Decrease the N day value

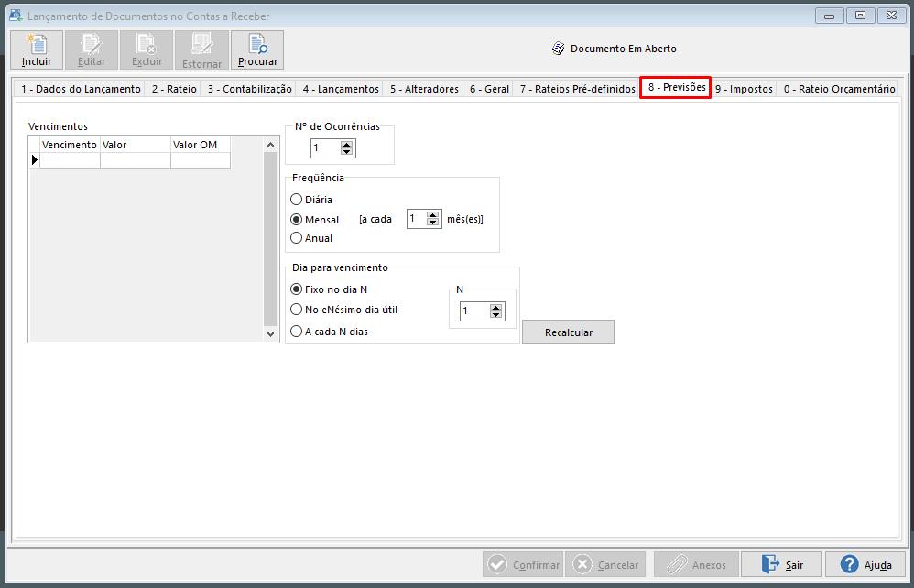pos(496,315)
